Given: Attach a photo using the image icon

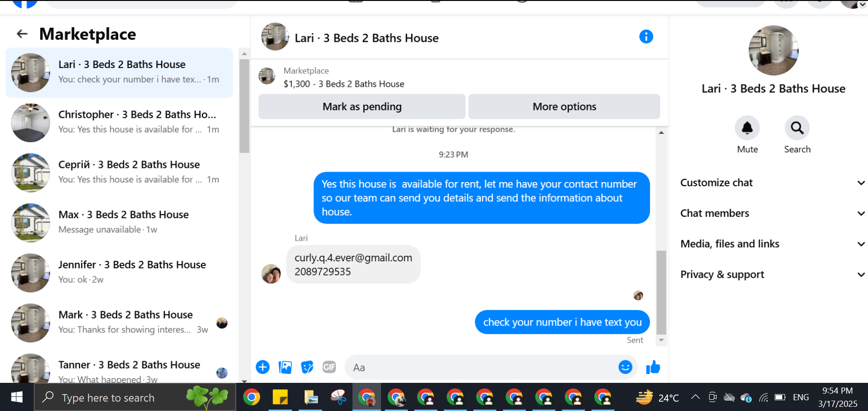Looking at the screenshot, I should 285,367.
